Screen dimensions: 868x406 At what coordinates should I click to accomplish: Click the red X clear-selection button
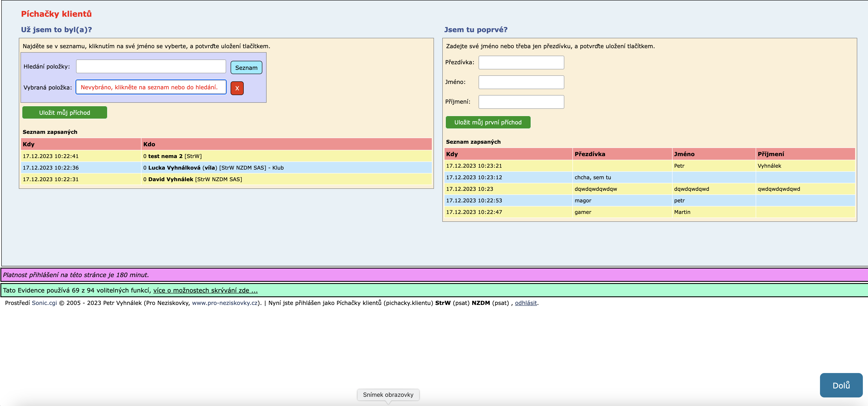click(x=237, y=88)
